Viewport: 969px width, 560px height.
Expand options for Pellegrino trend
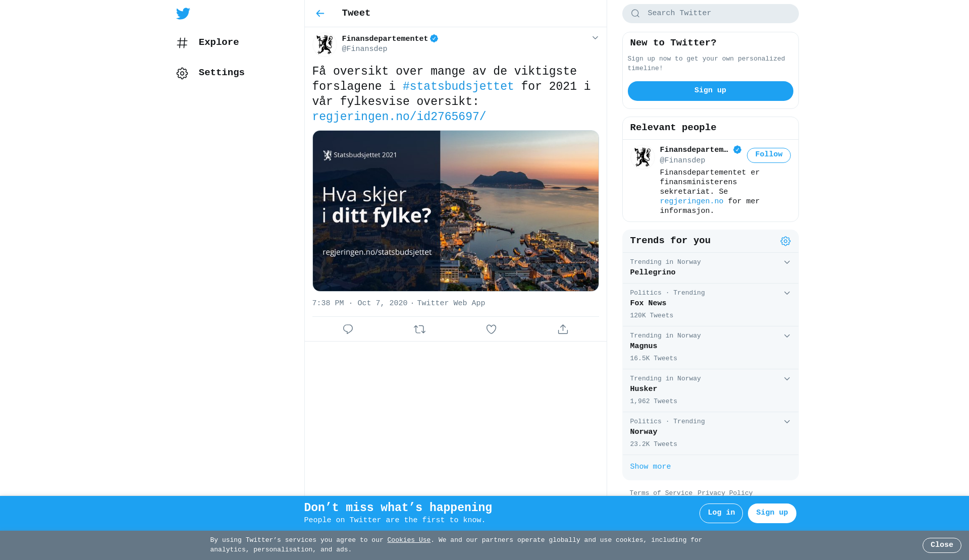tap(787, 262)
